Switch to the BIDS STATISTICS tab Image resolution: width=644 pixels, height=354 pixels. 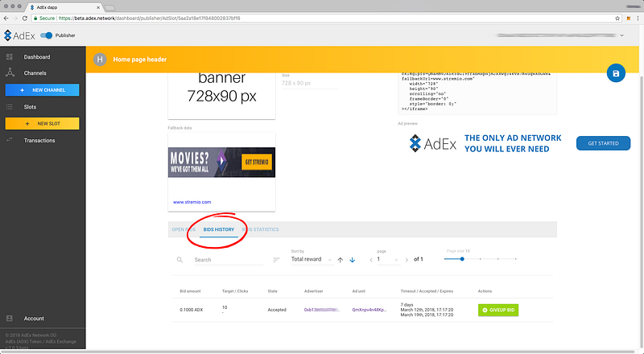click(260, 229)
